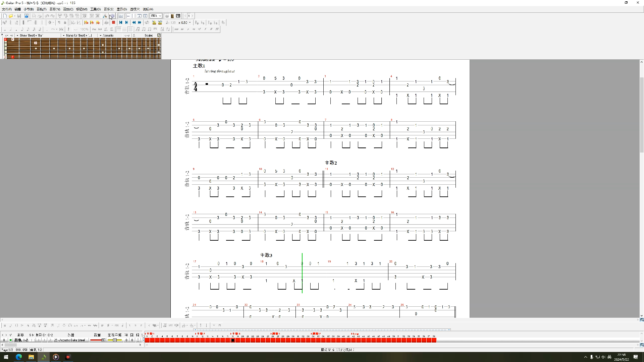Add an upstroke arrow
This screenshot has width=644, height=362.
pyautogui.click(x=201, y=325)
